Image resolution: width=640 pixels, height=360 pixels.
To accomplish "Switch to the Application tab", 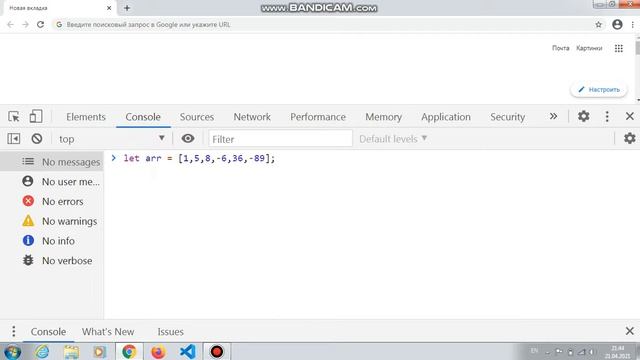I will 446,117.
